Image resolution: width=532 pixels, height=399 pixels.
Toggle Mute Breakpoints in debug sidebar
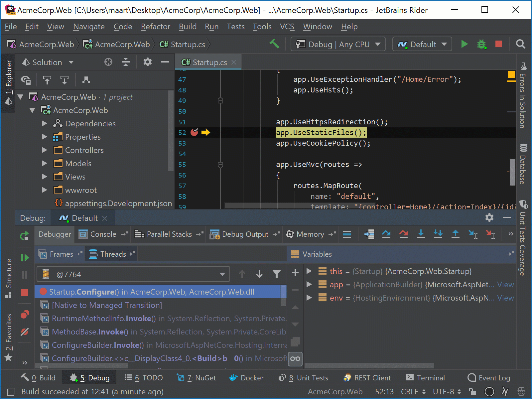[x=25, y=332]
